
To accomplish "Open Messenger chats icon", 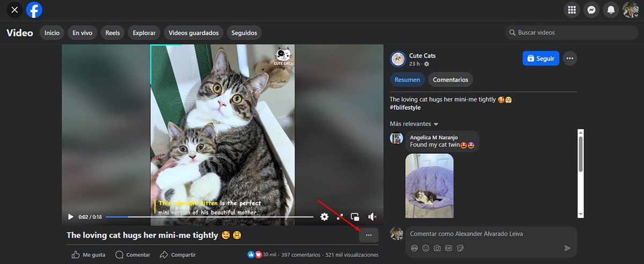I will (591, 10).
